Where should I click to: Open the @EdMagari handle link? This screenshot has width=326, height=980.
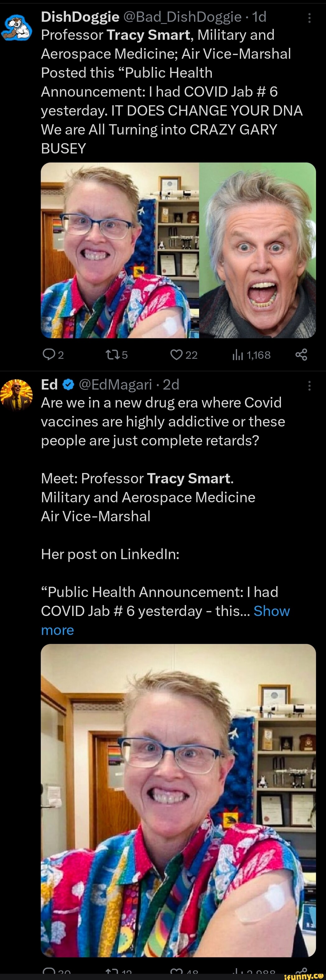coord(115,385)
